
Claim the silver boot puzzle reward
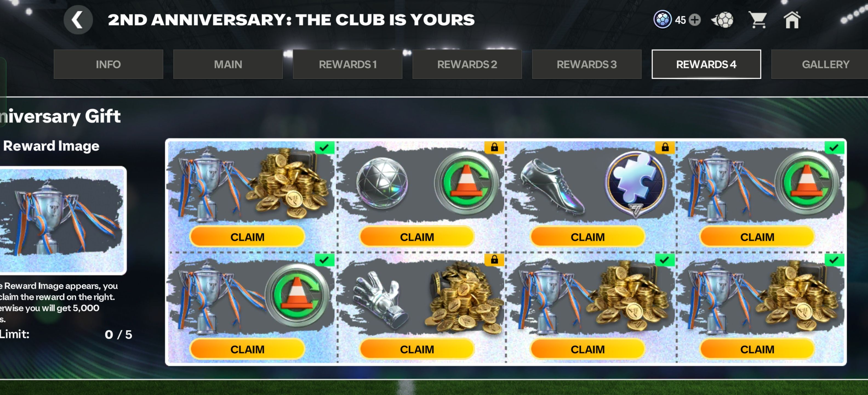point(588,237)
